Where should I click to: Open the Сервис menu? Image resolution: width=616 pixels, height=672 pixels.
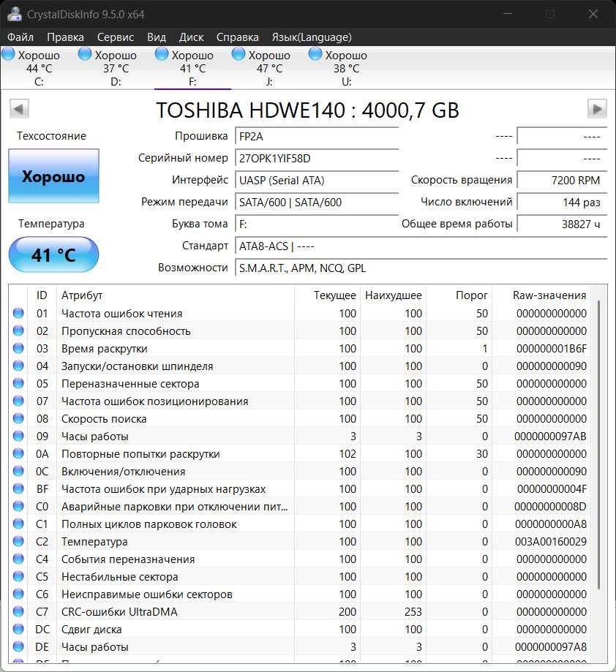pos(116,37)
